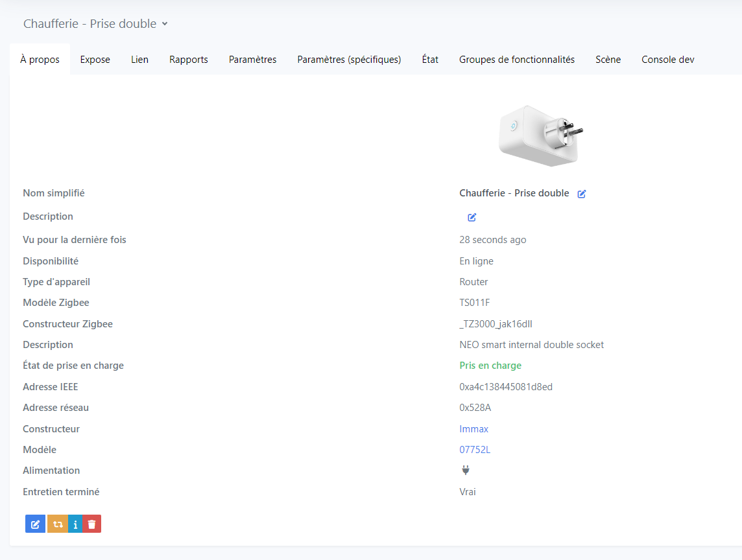The width and height of the screenshot is (742, 560).
Task: Click the Vrai interview completed value
Action: tap(468, 492)
